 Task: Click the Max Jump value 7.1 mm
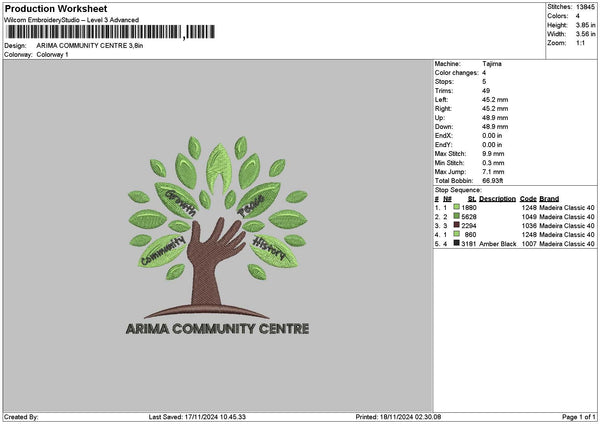[493, 172]
